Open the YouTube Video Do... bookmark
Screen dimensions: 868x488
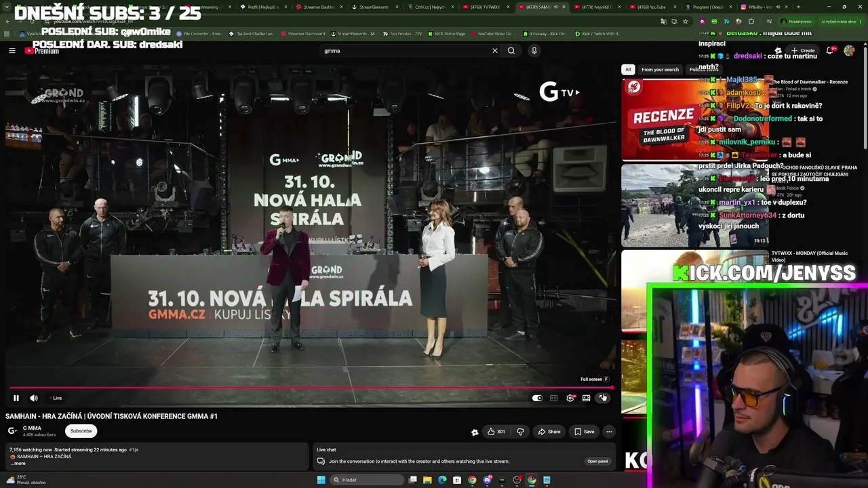point(492,33)
